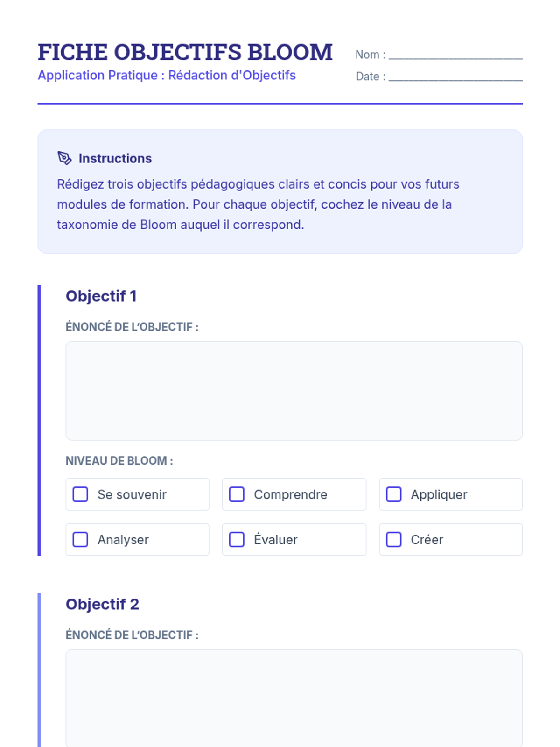Click the Objectif 2 heading
Viewport: 560px width, 747px height.
click(102, 604)
